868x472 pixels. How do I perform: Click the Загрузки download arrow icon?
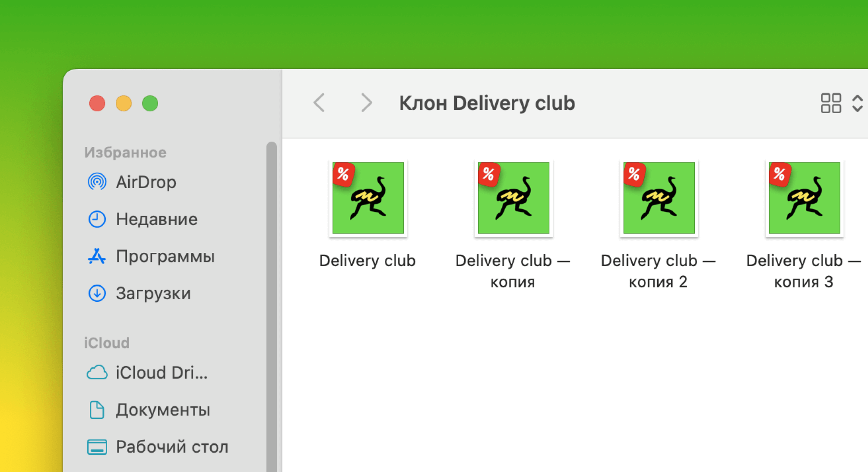coord(97,293)
